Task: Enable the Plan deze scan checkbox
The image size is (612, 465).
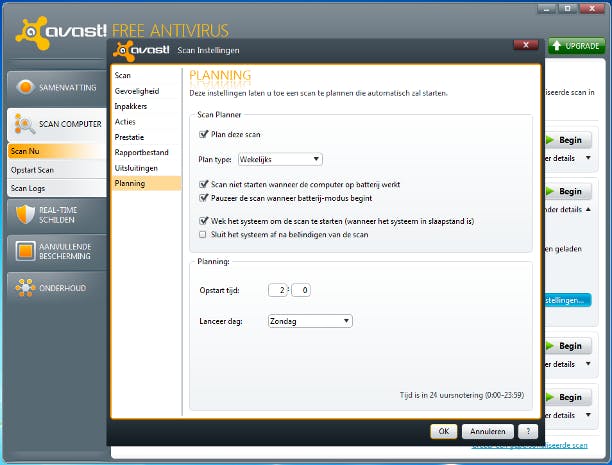Action: 203,134
